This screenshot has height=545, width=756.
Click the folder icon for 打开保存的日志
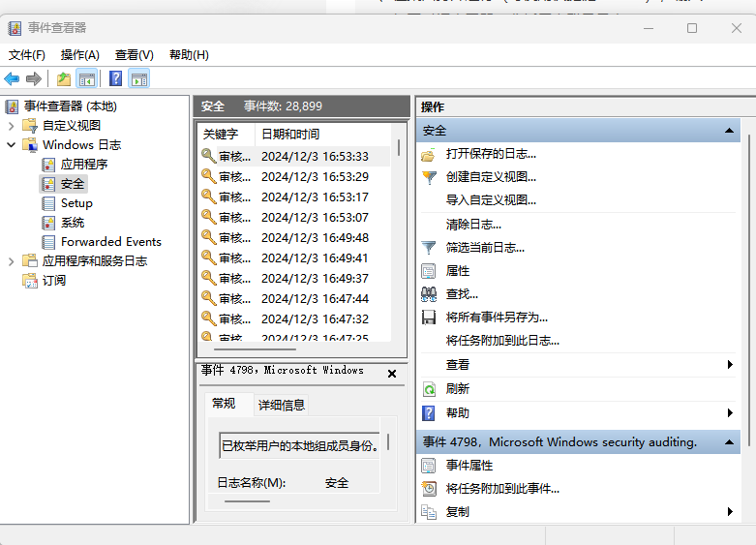(x=429, y=155)
